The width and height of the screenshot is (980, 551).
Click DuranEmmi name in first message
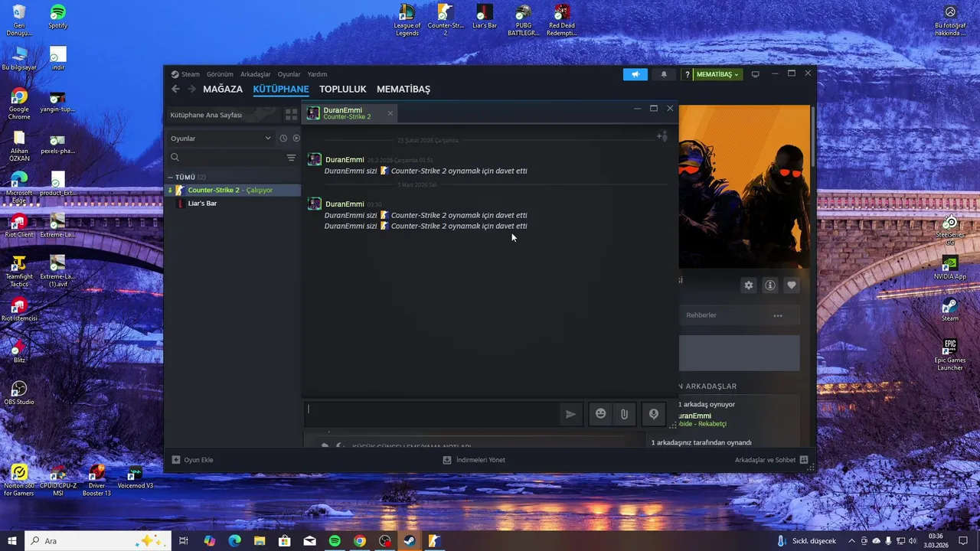(x=345, y=160)
